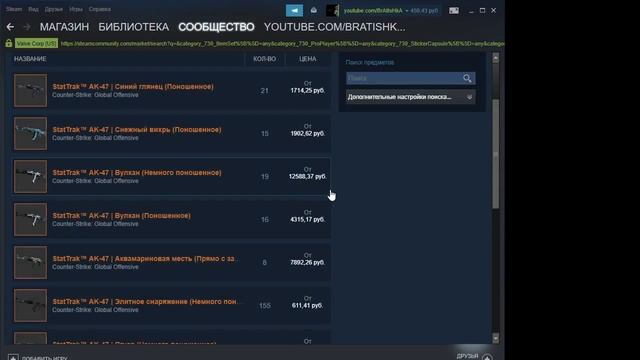Click the Вулкан (Поношенное) AK-47 thumbnail
Viewport: 640px width, 360px height.
tap(30, 219)
